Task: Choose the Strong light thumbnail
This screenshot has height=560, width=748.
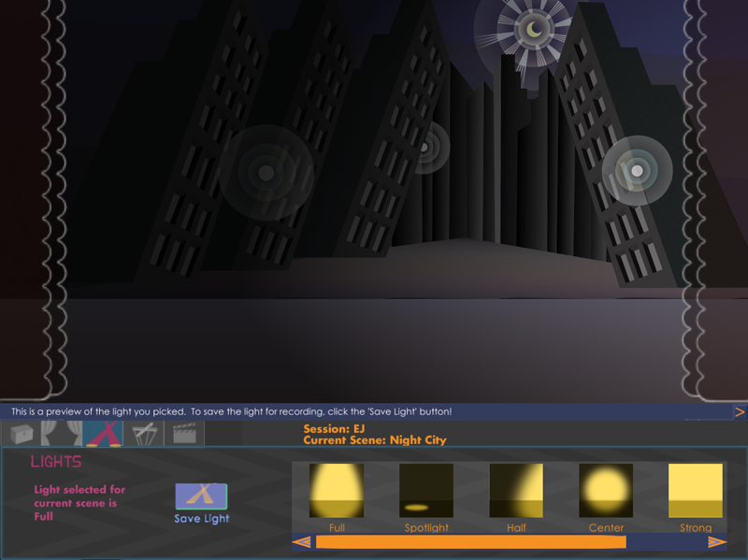Action: (696, 491)
